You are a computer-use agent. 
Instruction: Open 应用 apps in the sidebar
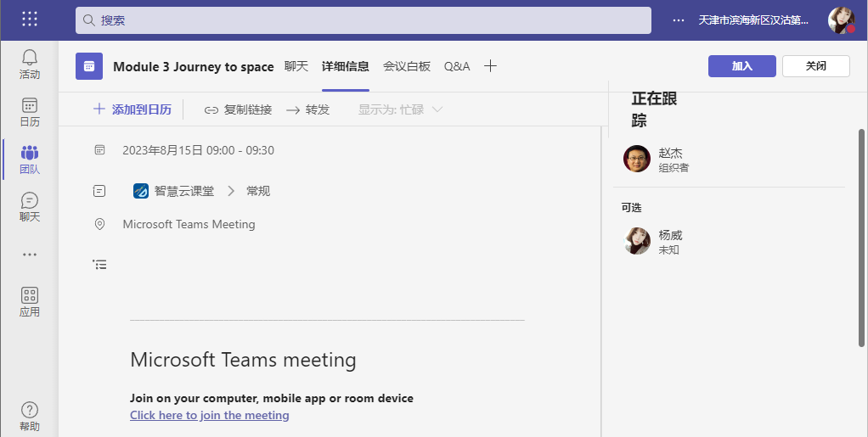tap(30, 302)
